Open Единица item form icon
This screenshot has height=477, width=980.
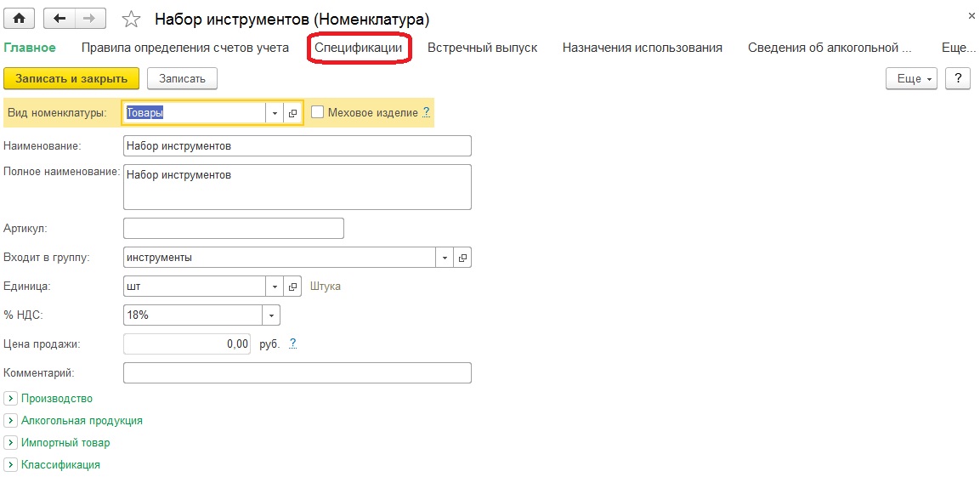click(x=292, y=287)
